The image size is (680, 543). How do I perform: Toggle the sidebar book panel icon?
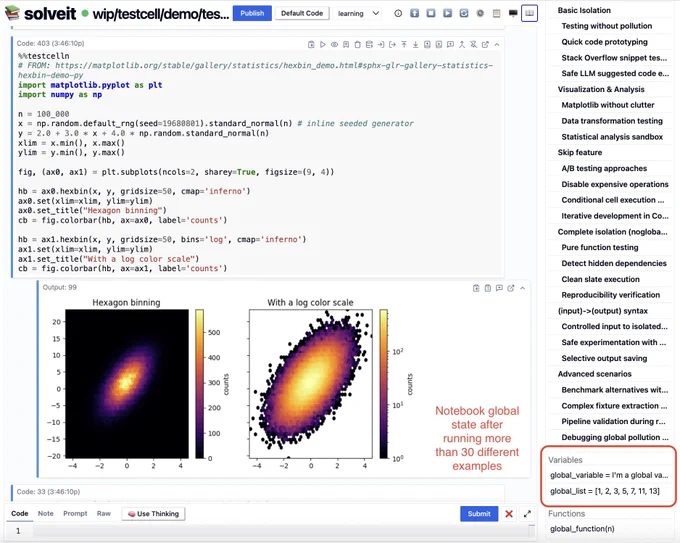(x=530, y=13)
